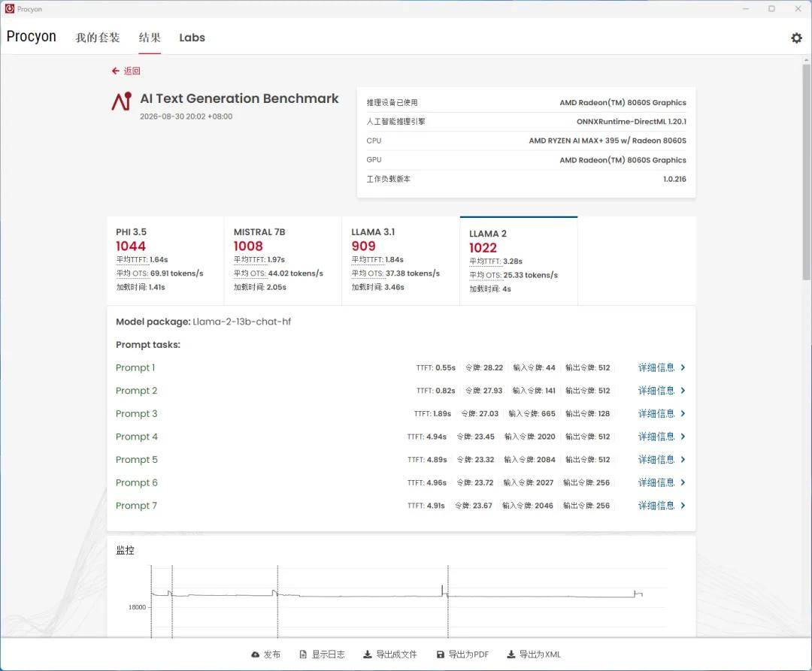812x671 pixels.
Task: Click the 发布 cloud upload icon
Action: pyautogui.click(x=256, y=654)
